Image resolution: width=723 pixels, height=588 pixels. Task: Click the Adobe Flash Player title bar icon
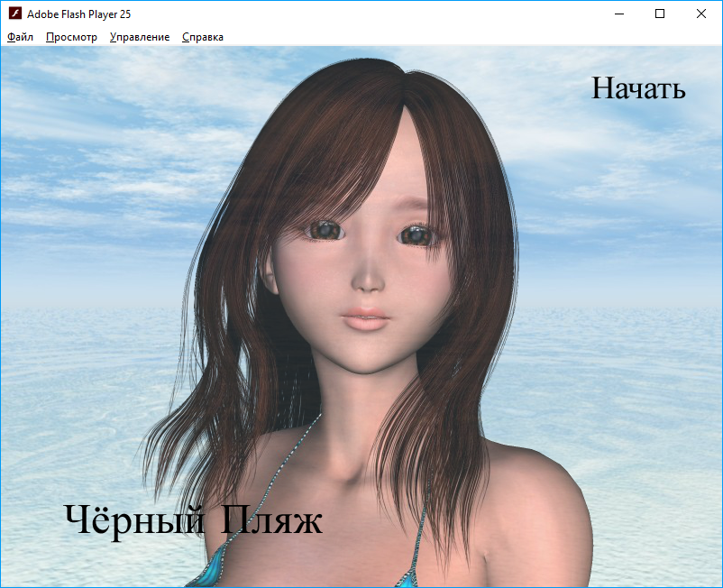[x=14, y=14]
